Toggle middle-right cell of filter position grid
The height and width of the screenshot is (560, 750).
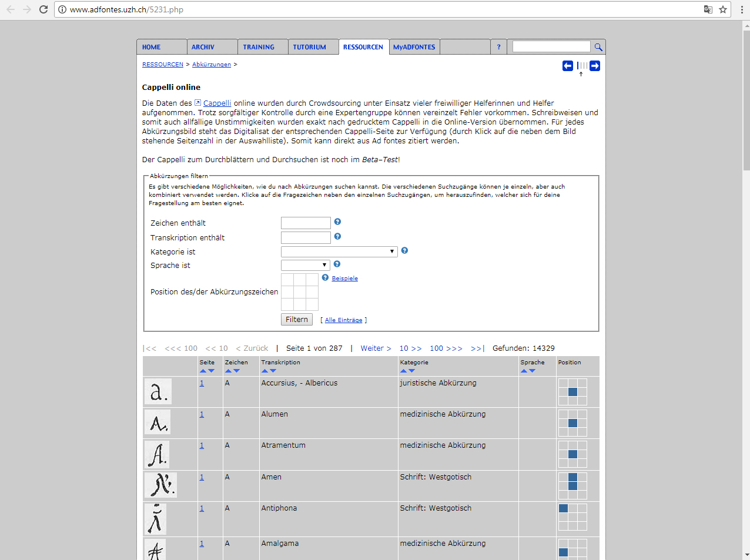tap(312, 292)
